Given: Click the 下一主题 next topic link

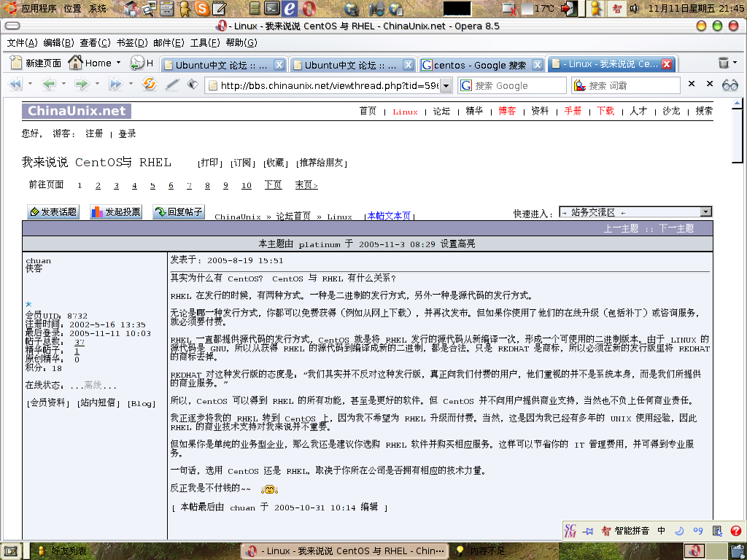Looking at the screenshot, I should 676,228.
